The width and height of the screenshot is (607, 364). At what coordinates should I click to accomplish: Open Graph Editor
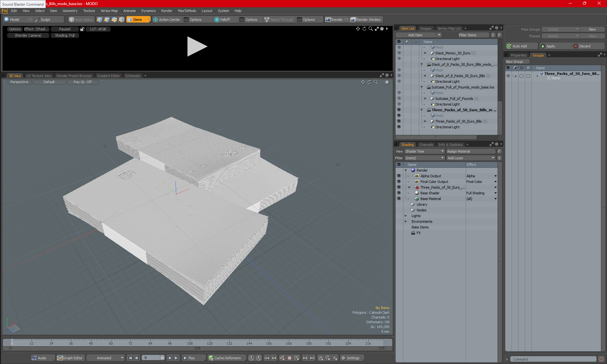(70, 358)
